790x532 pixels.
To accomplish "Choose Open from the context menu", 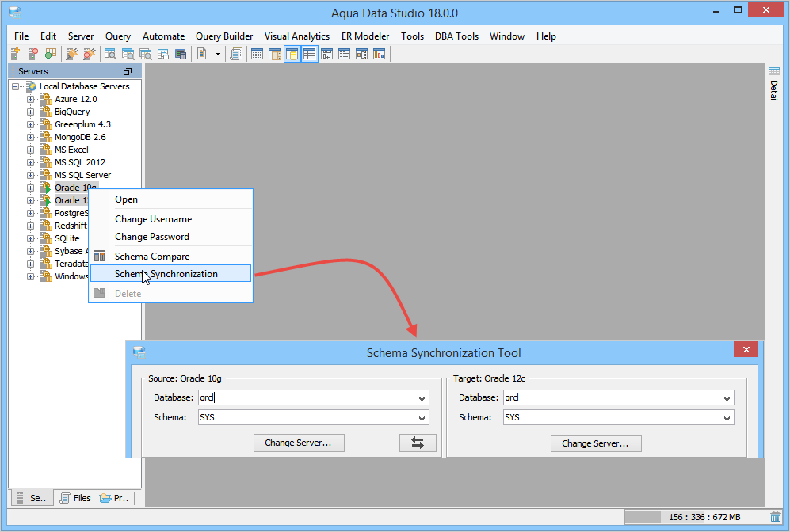I will [171, 199].
